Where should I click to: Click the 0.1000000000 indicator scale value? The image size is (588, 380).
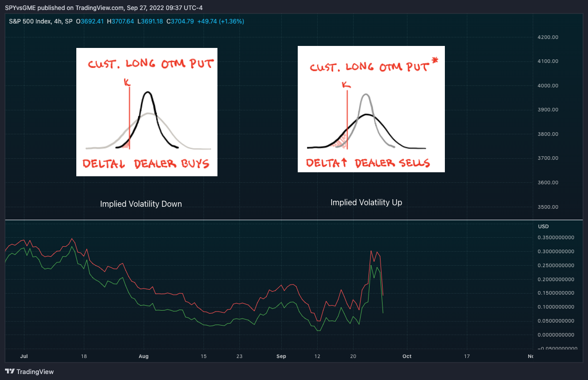[x=556, y=307]
